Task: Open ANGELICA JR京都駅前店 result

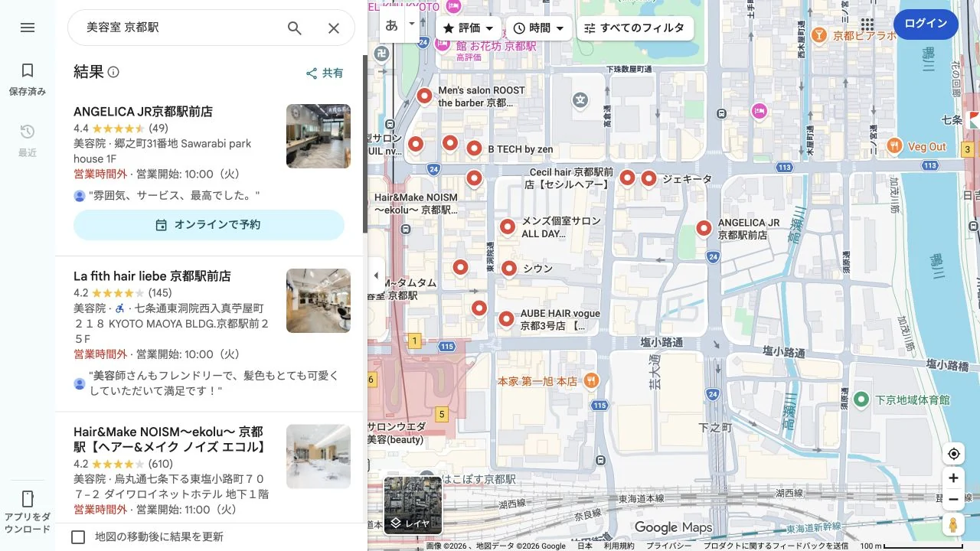Action: pyautogui.click(x=143, y=112)
